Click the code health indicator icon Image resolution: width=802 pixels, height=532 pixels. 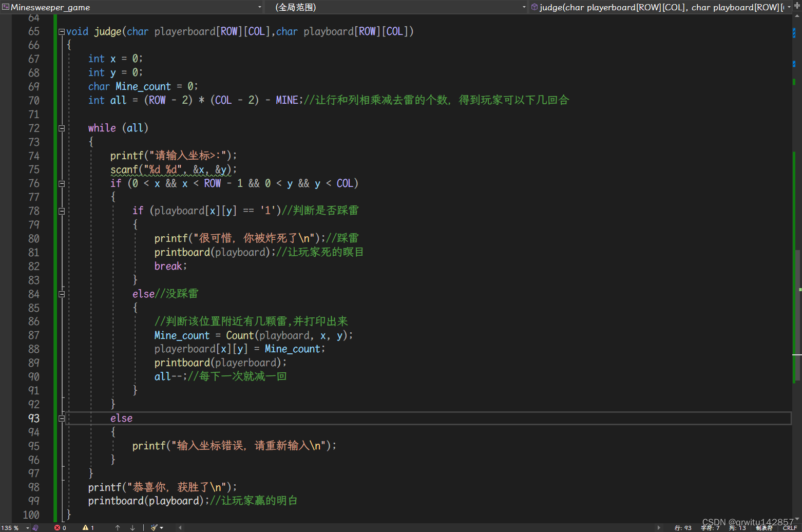pyautogui.click(x=35, y=528)
